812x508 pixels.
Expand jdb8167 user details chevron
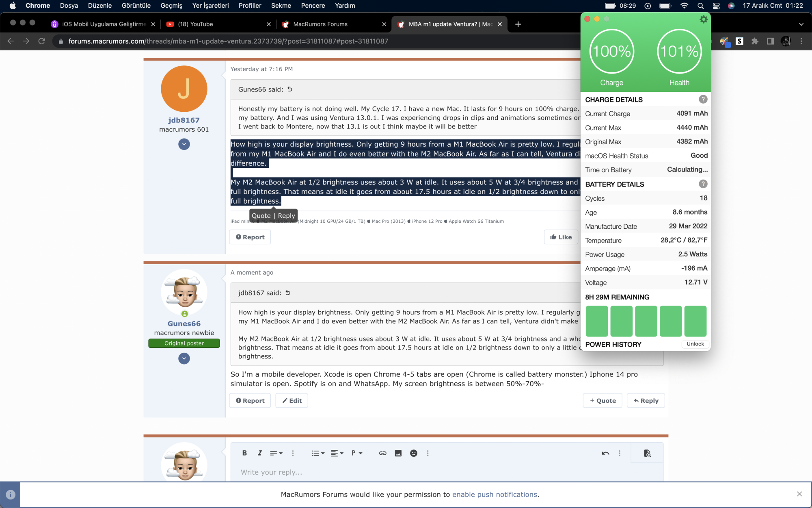tap(184, 144)
